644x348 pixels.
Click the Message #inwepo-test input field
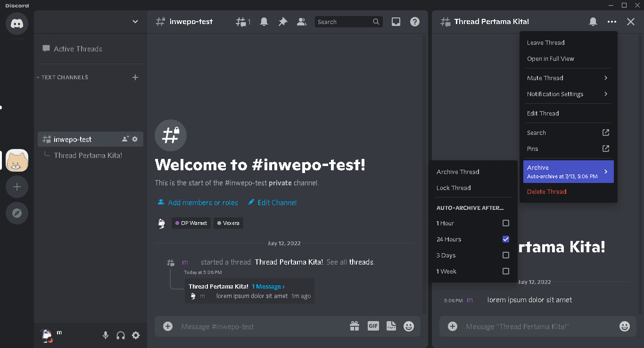(x=259, y=326)
